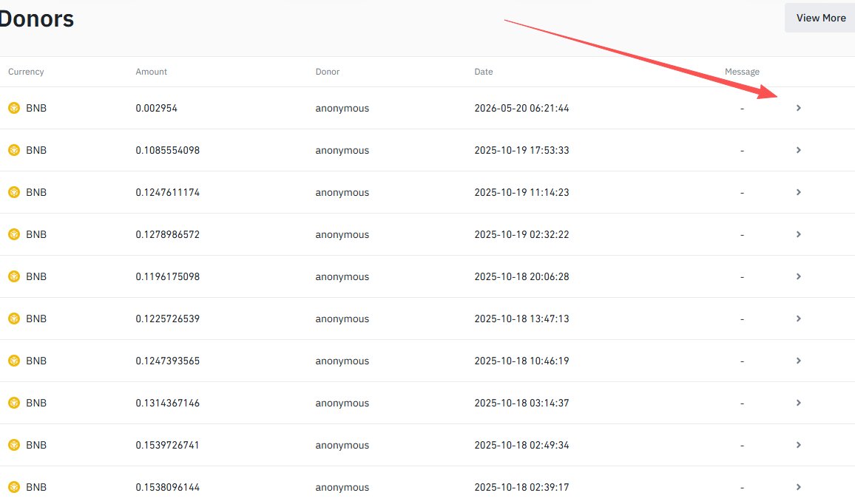
Task: Select the amount 0.1278986572
Action: click(x=167, y=234)
